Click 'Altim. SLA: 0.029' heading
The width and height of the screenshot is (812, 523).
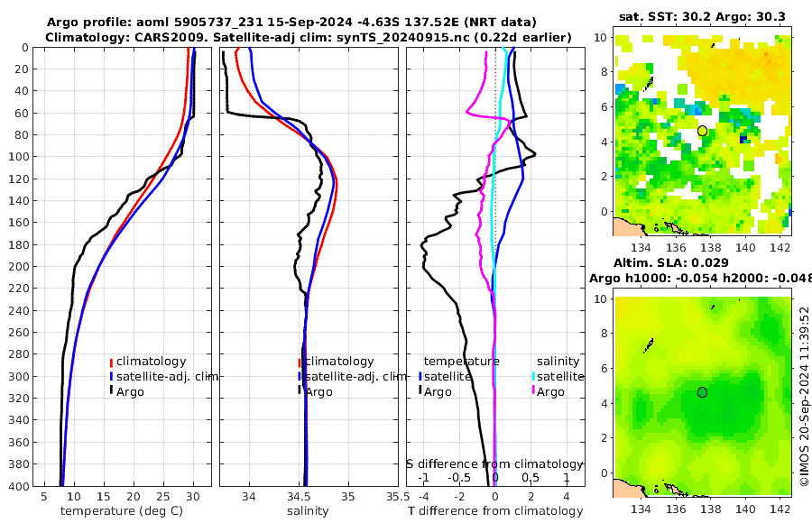tap(671, 262)
